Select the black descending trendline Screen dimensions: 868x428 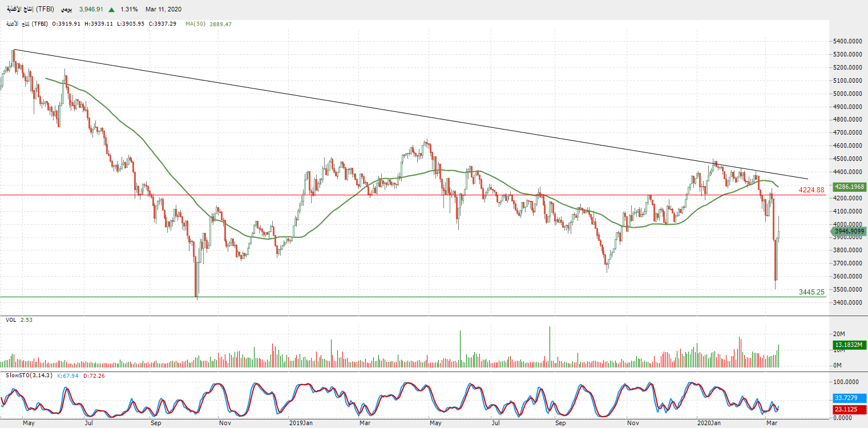tap(411, 114)
